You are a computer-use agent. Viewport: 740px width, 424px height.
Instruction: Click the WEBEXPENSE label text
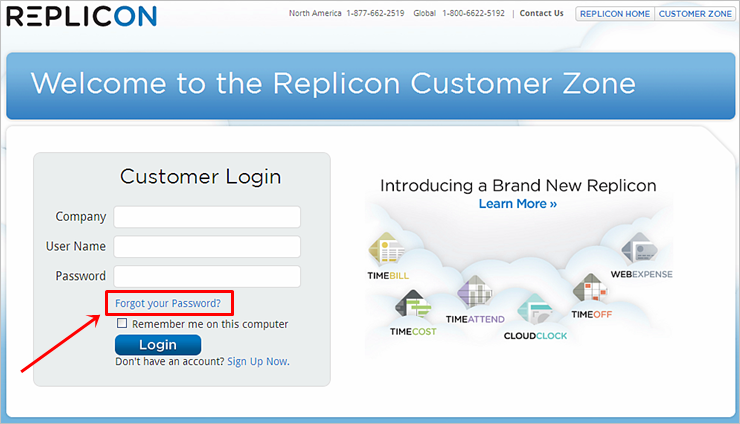[x=641, y=274]
